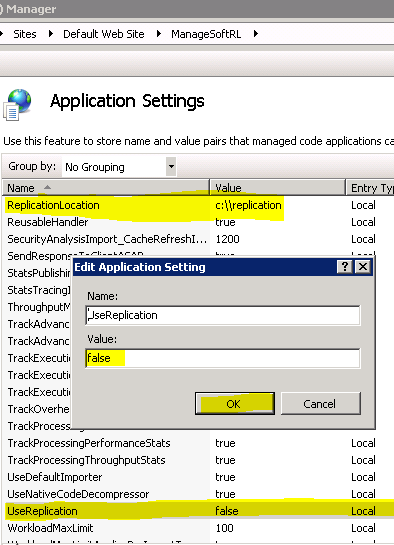
Task: Sort by the Name column header
Action: pyautogui.click(x=106, y=188)
